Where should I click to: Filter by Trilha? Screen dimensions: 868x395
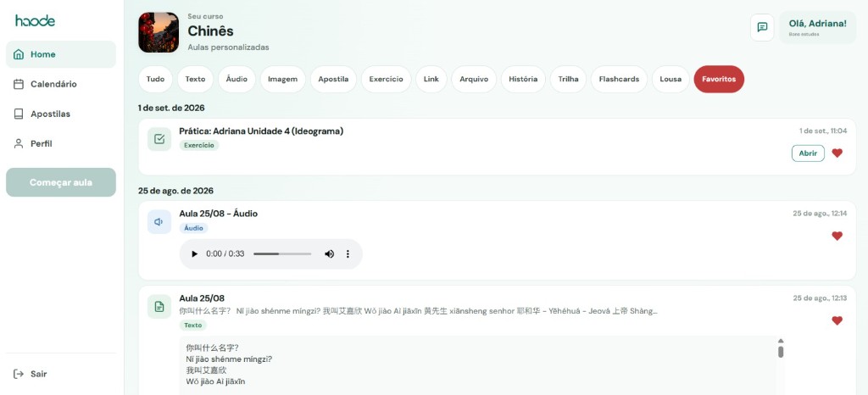pos(568,79)
